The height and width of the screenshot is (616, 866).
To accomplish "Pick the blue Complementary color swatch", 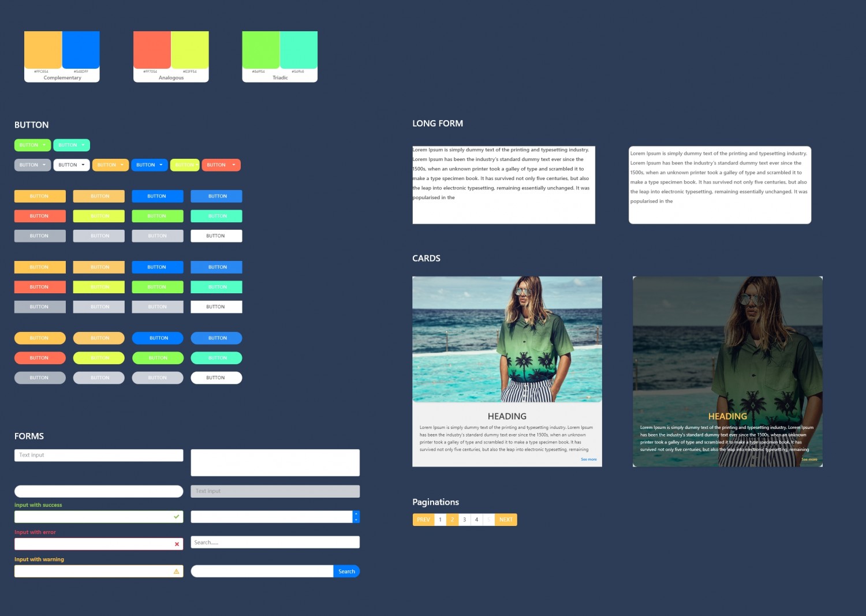I will 81,50.
